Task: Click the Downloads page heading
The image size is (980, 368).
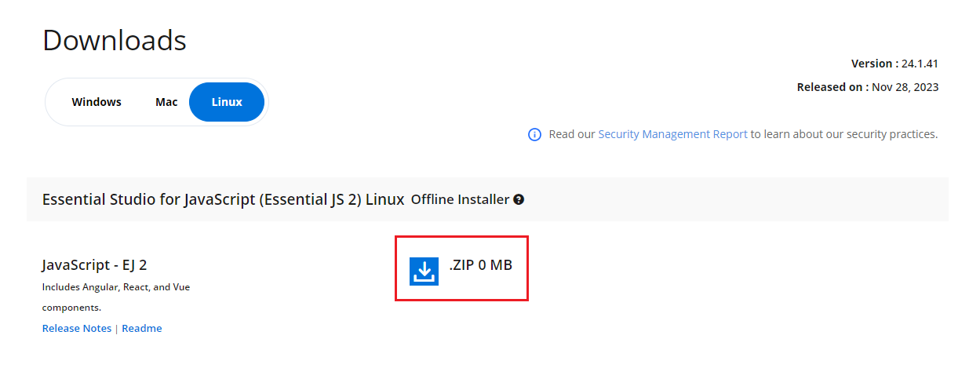Action: [x=115, y=40]
